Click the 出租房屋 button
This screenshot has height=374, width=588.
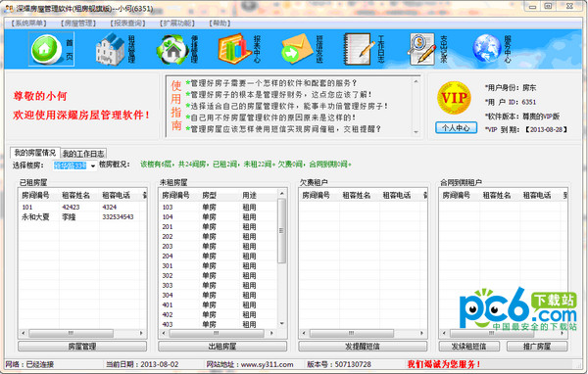[x=222, y=347]
